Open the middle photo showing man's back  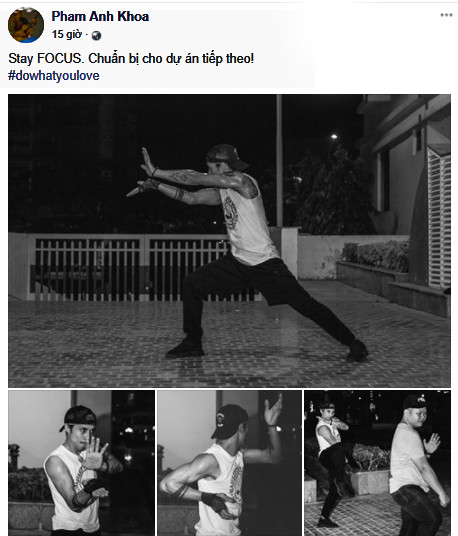(229, 463)
